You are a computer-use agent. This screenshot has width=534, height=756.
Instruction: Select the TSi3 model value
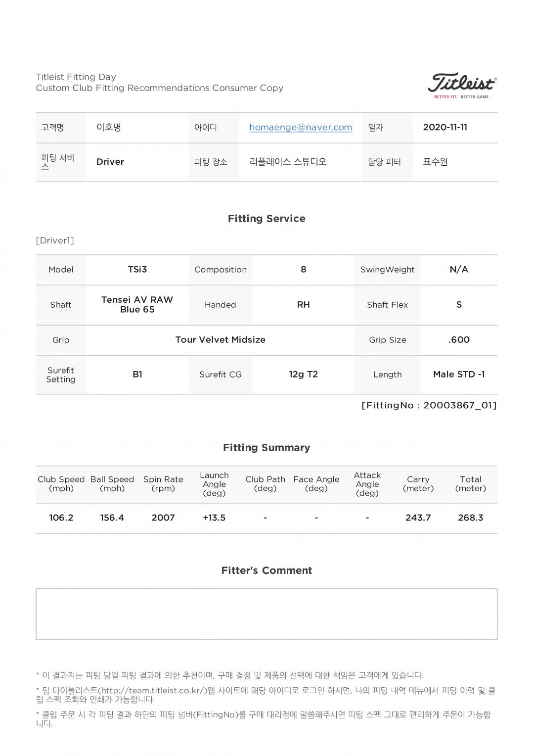(x=137, y=270)
